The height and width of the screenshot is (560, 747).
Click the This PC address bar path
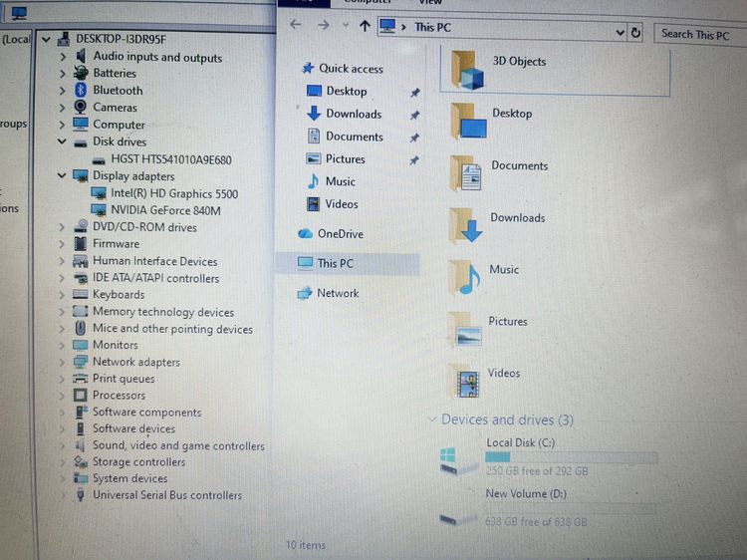click(432, 27)
